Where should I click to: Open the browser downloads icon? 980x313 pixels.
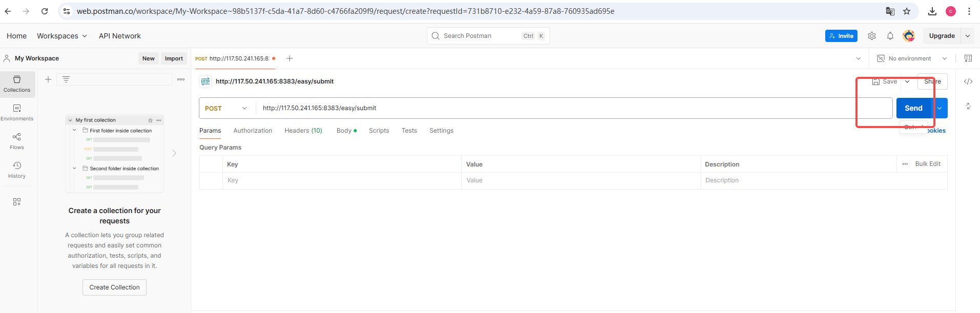932,11
